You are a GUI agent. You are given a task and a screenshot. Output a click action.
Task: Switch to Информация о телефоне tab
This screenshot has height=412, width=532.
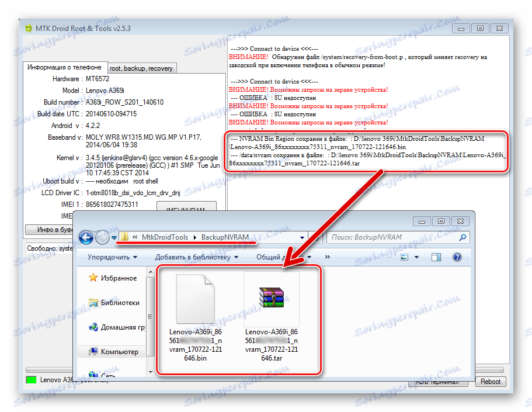tap(64, 67)
